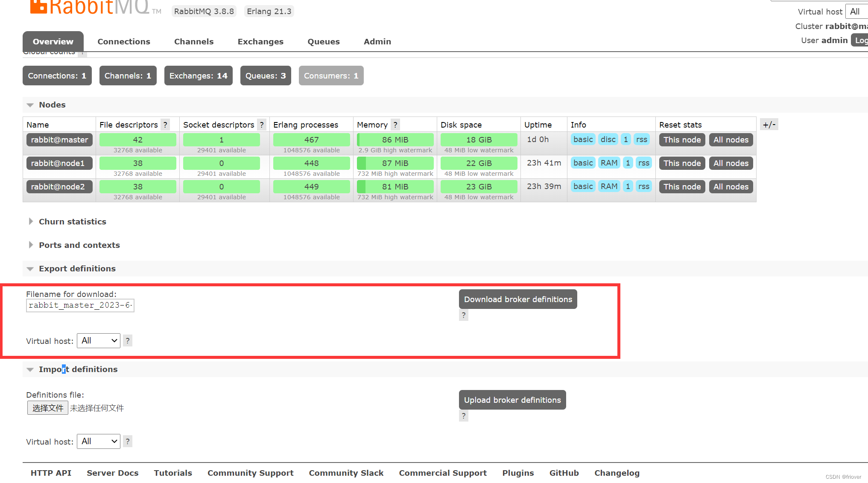Viewport: 868px width, 483px height.
Task: Click rabbit@master disk space 18 GiB bar
Action: click(479, 140)
